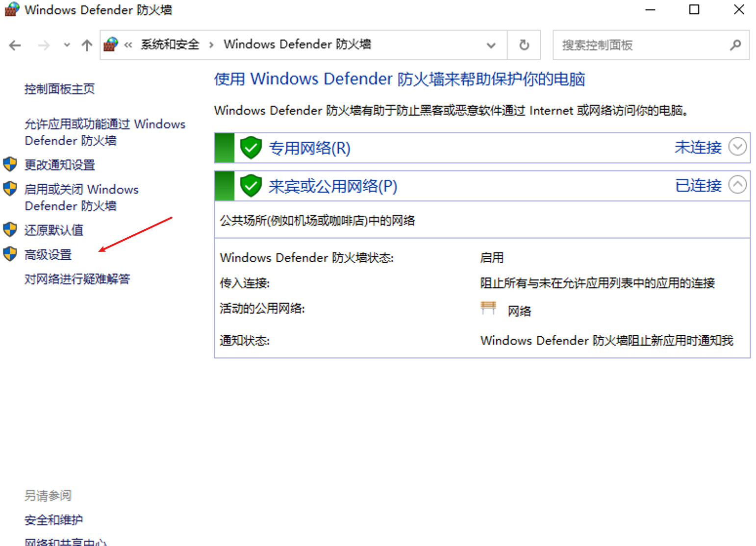Go back with the left arrow

point(15,46)
